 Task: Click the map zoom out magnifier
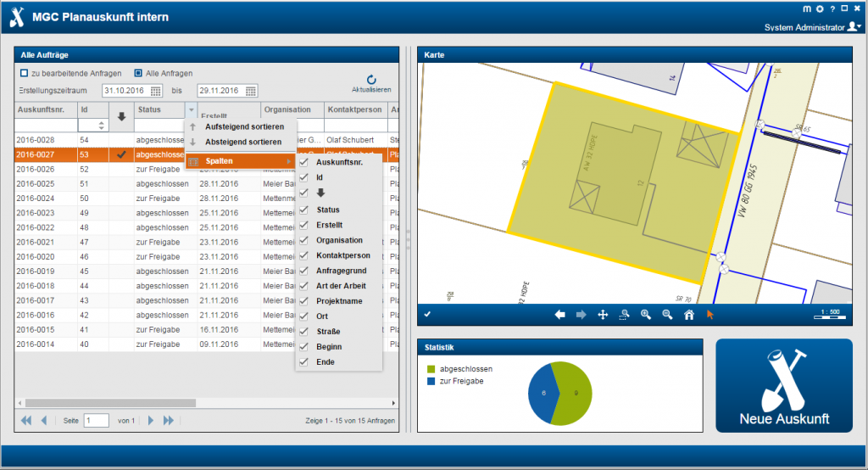click(x=667, y=315)
